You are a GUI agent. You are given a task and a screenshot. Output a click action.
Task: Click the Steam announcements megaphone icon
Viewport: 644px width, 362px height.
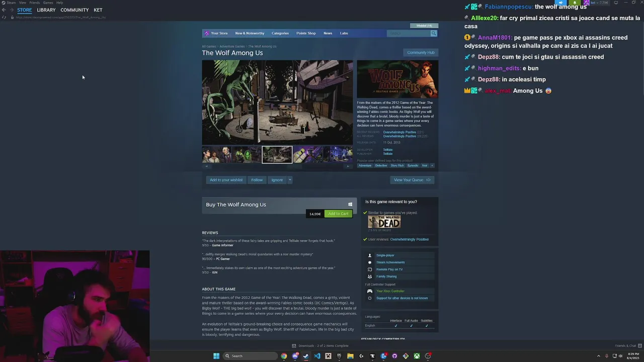(560, 3)
